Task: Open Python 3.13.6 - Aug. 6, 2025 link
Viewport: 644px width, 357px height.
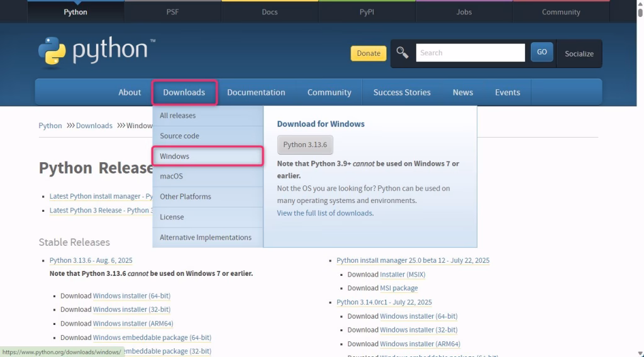Action: point(91,260)
